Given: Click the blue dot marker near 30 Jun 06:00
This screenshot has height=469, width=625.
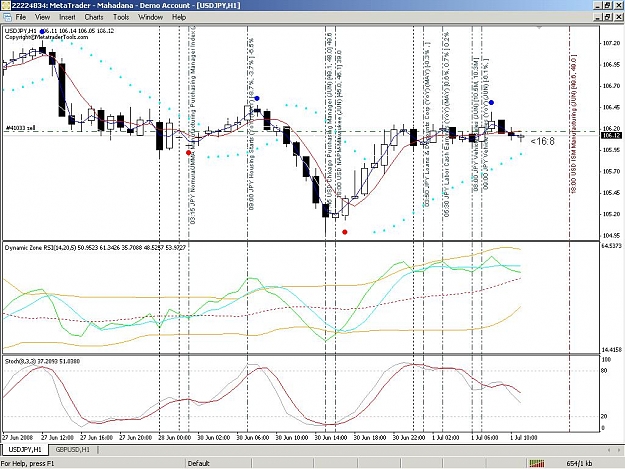Looking at the screenshot, I should pyautogui.click(x=257, y=98).
